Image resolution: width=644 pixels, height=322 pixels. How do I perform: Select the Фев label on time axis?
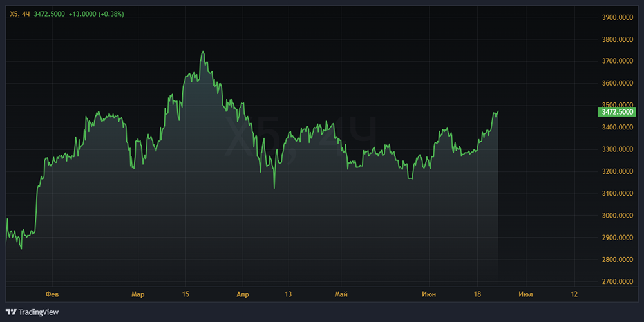(x=52, y=294)
